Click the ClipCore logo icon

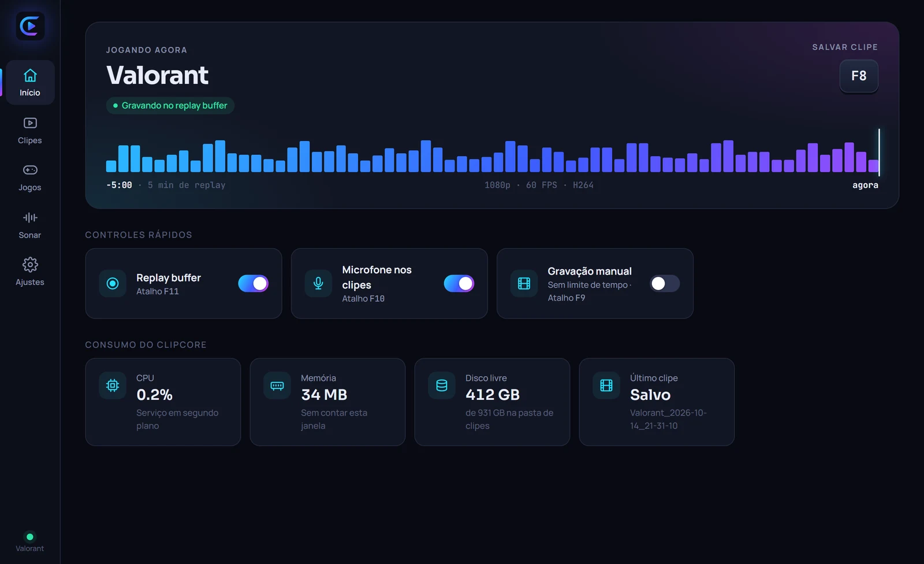click(x=30, y=26)
